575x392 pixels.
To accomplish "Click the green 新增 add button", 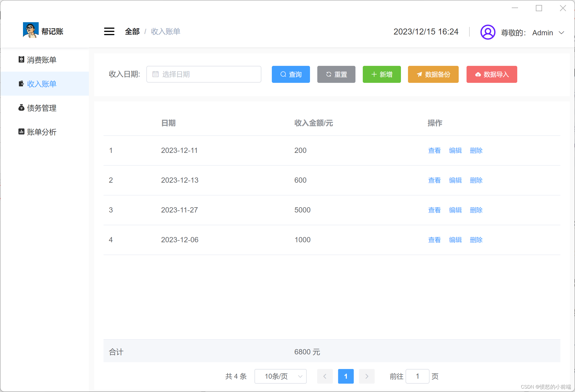I will (382, 74).
